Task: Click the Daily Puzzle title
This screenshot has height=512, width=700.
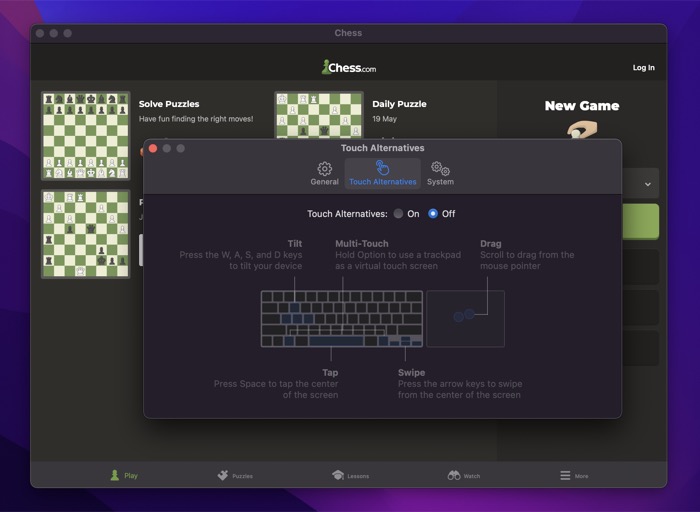Action: click(x=399, y=104)
